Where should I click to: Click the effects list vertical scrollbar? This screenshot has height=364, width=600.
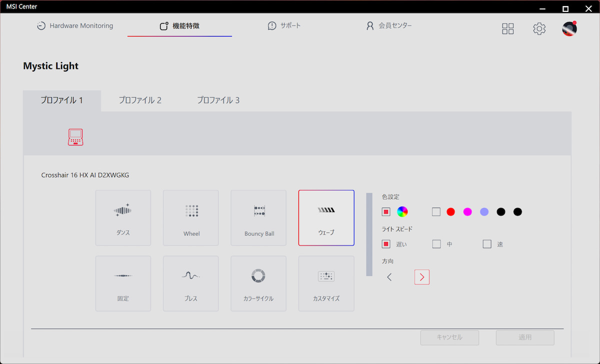pos(369,234)
